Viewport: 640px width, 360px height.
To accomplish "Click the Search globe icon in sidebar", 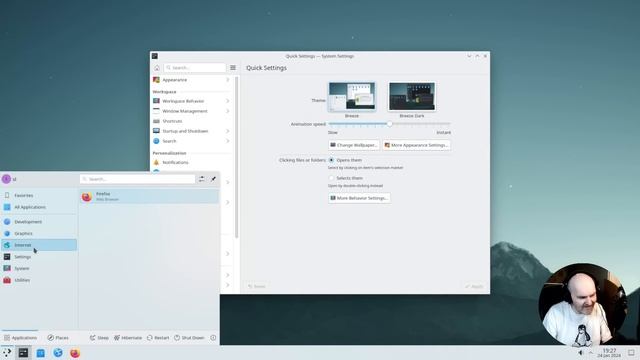I will point(156,141).
